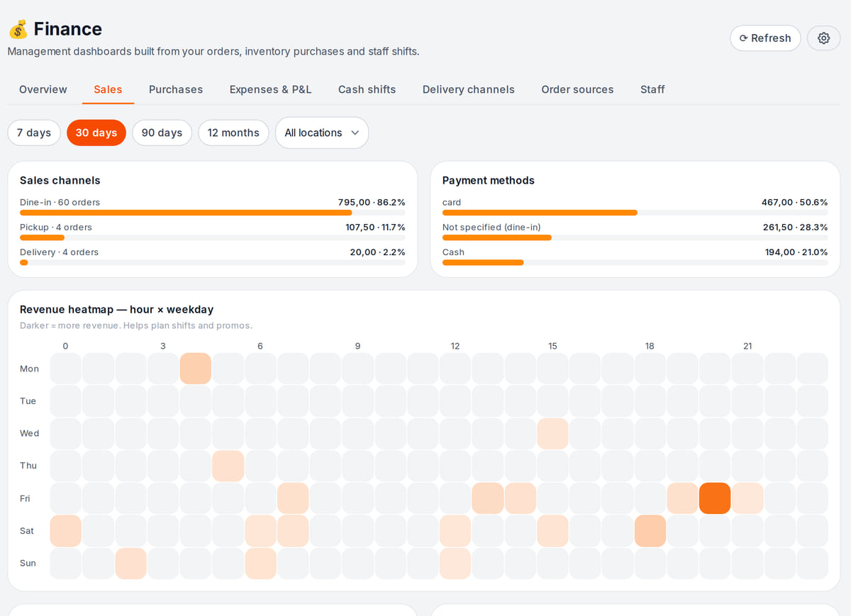Click Thursday hour 5 heatmap cell
Viewport: 851px width, 616px height.
[x=228, y=466]
